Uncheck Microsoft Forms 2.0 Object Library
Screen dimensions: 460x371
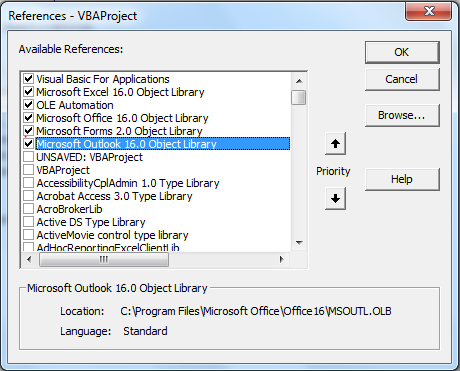click(x=29, y=131)
